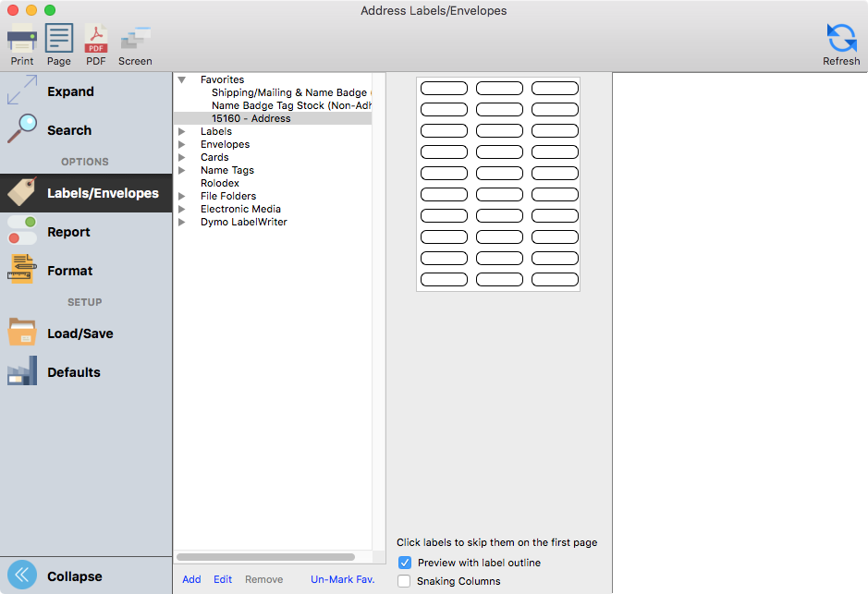Collapse the Favorites tree group
Viewport: 868px width, 594px height.
[x=182, y=80]
